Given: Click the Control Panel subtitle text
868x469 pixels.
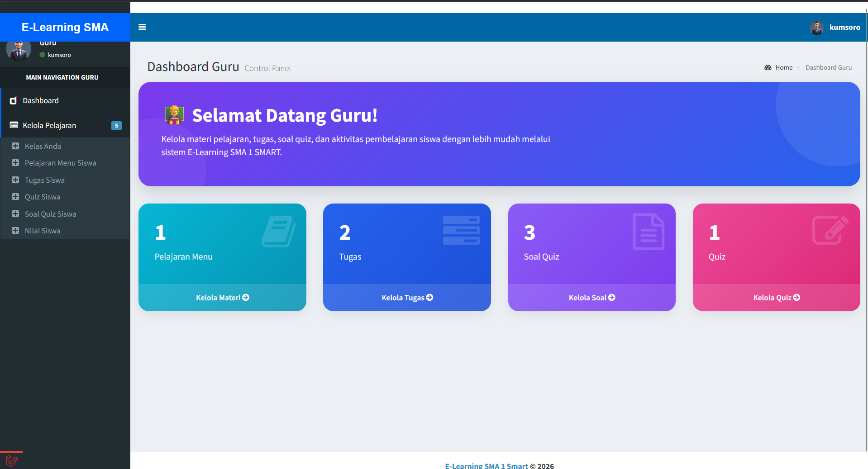Looking at the screenshot, I should [x=267, y=68].
